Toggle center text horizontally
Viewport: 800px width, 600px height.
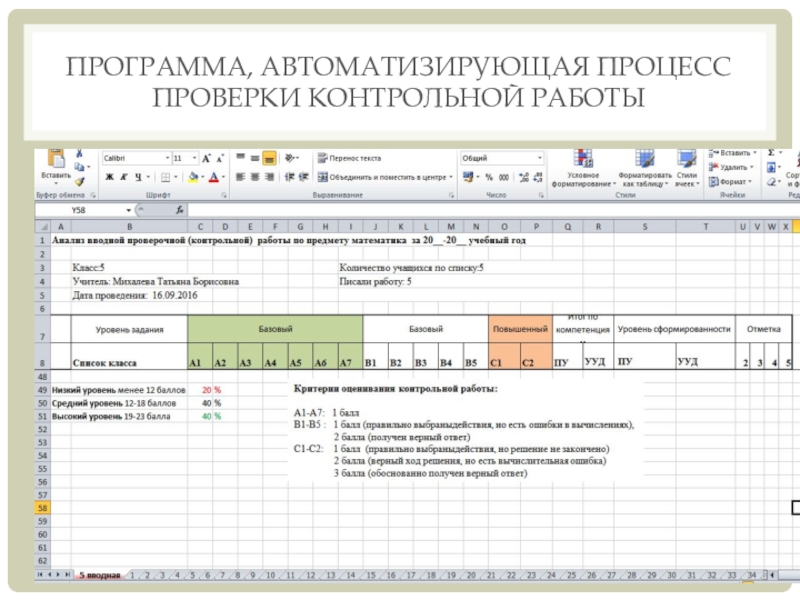[255, 177]
